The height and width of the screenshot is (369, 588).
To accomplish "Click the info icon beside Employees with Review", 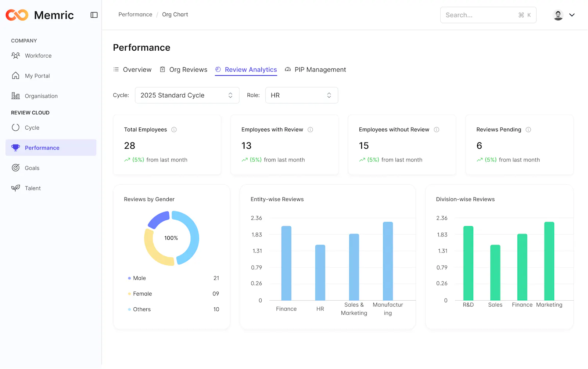I will 310,130.
